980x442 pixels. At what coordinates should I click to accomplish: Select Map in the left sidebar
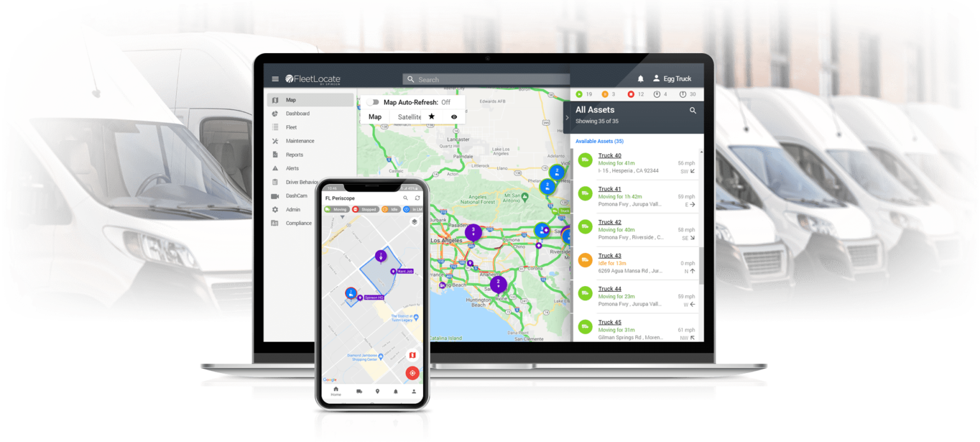(310, 100)
